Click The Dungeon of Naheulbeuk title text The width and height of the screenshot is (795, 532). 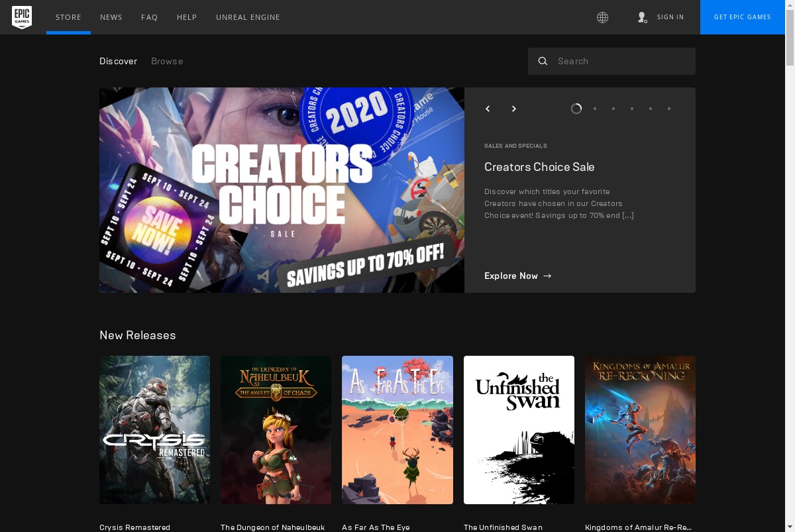(x=272, y=527)
